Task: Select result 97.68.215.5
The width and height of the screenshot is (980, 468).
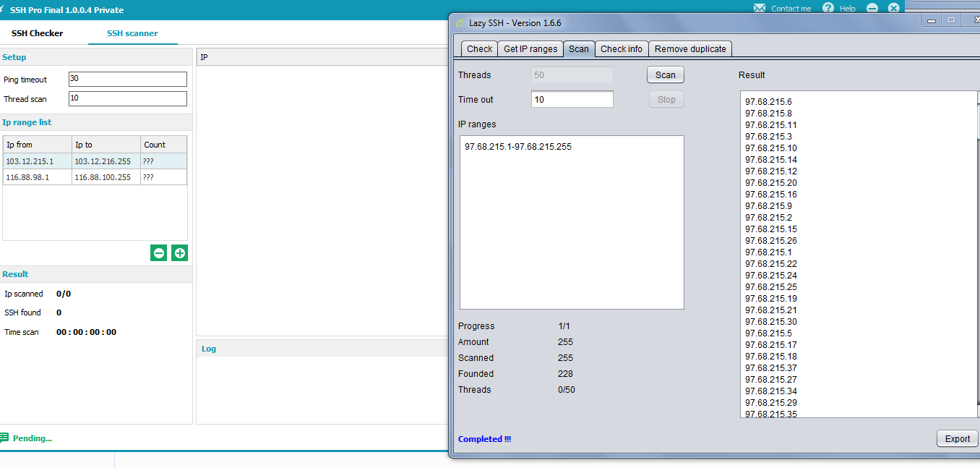Action: tap(768, 333)
